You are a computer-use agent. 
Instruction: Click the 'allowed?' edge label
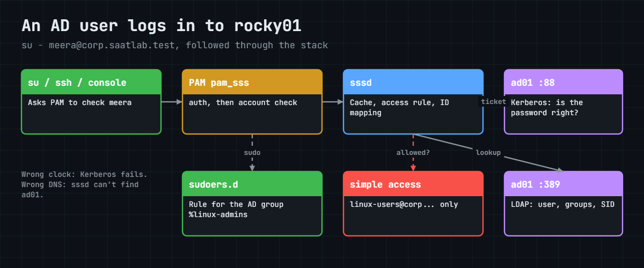pyautogui.click(x=413, y=153)
